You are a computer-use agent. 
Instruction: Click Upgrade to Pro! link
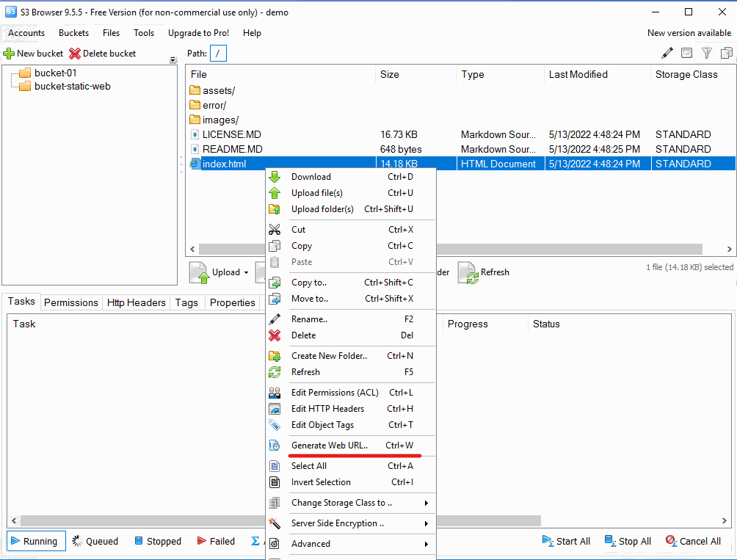pos(198,33)
